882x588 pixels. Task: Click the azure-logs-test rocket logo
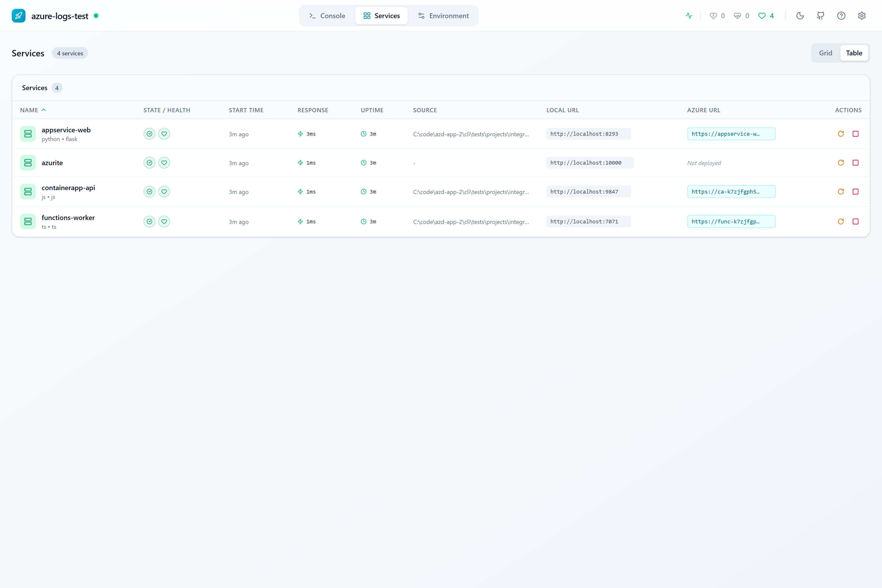point(19,16)
